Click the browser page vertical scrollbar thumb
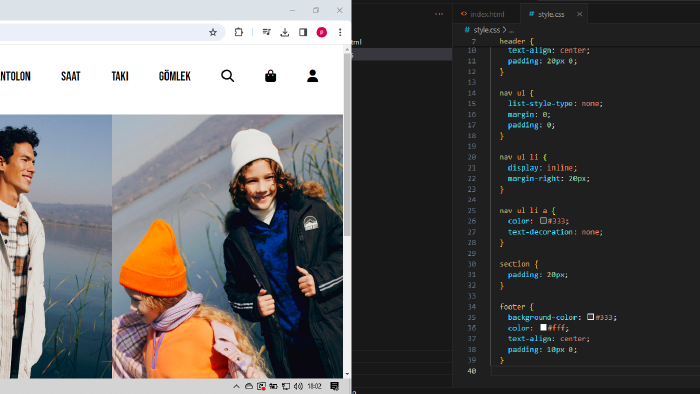700x394 pixels. point(347,145)
